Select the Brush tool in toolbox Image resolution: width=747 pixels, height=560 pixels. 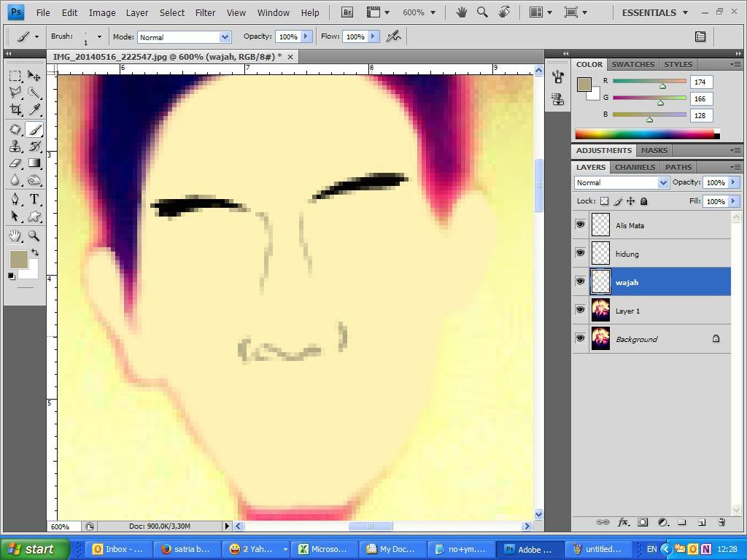coord(34,130)
